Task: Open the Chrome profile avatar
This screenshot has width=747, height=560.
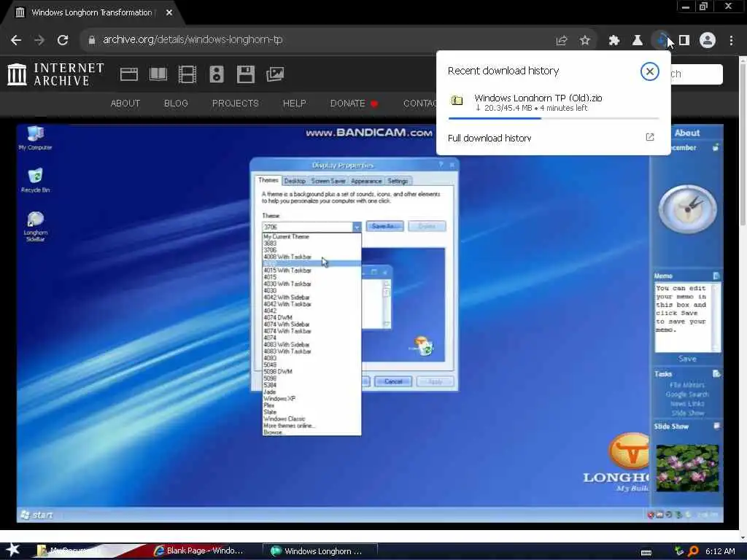Action: tap(708, 41)
